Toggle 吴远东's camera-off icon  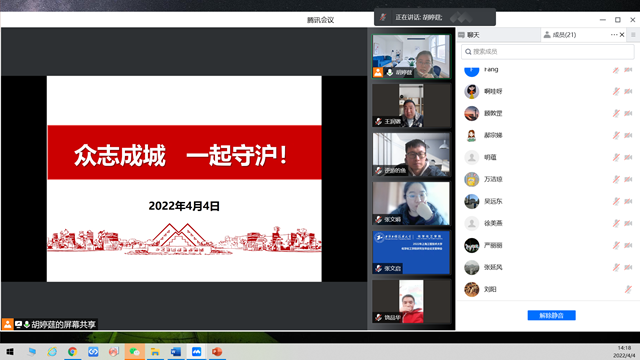click(x=628, y=201)
